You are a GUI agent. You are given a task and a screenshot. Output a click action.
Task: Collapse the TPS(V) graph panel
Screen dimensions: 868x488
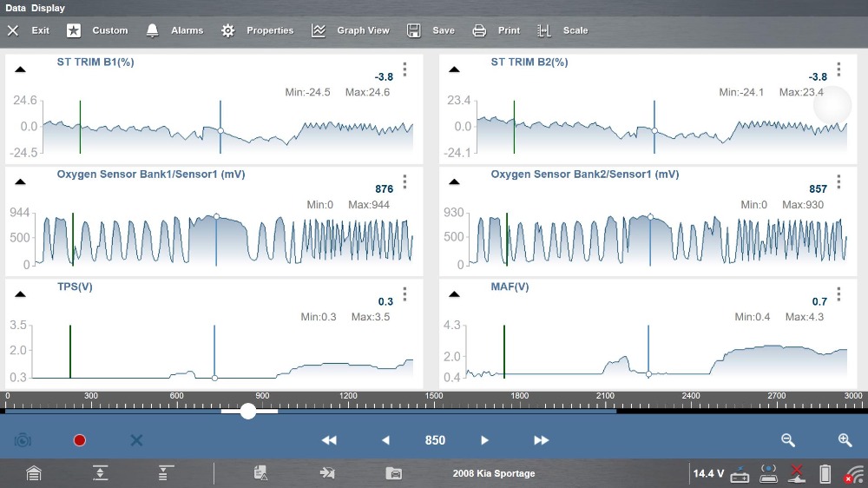pyautogui.click(x=20, y=294)
